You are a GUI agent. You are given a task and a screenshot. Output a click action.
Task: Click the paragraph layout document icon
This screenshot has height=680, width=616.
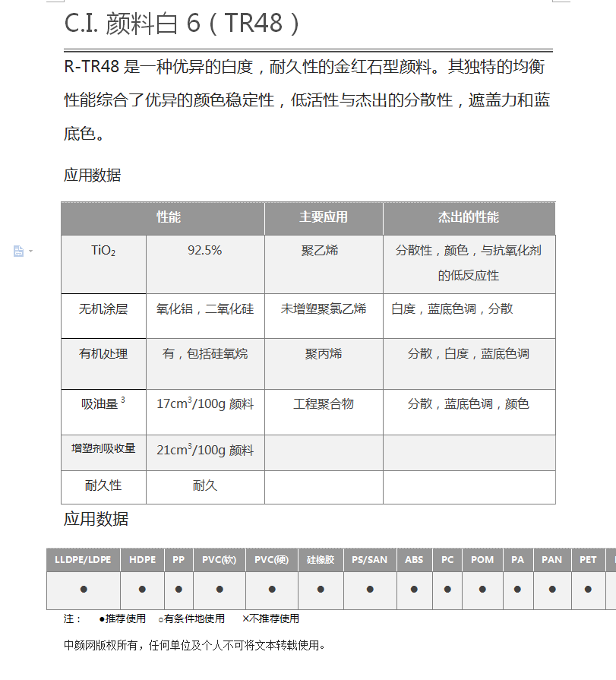click(18, 251)
